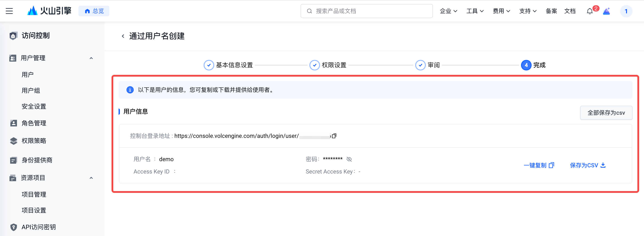Click the masked password value
This screenshot has width=644, height=236.
click(333, 159)
